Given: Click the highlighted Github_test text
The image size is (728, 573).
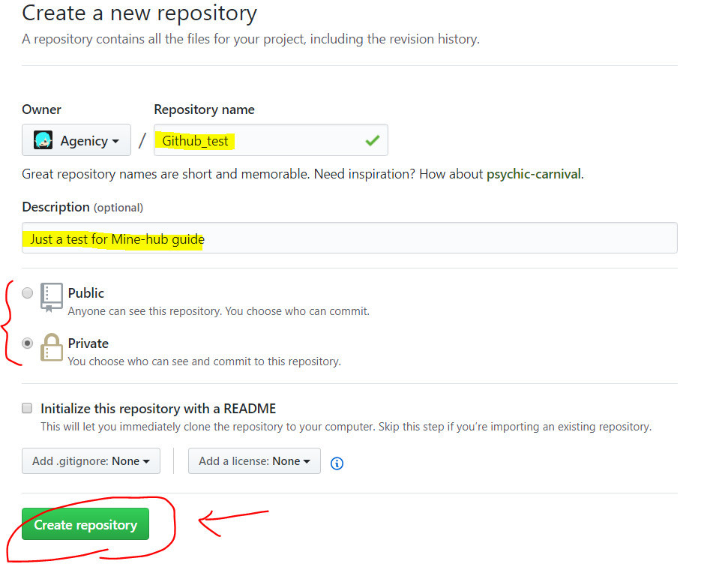Looking at the screenshot, I should pos(195,140).
